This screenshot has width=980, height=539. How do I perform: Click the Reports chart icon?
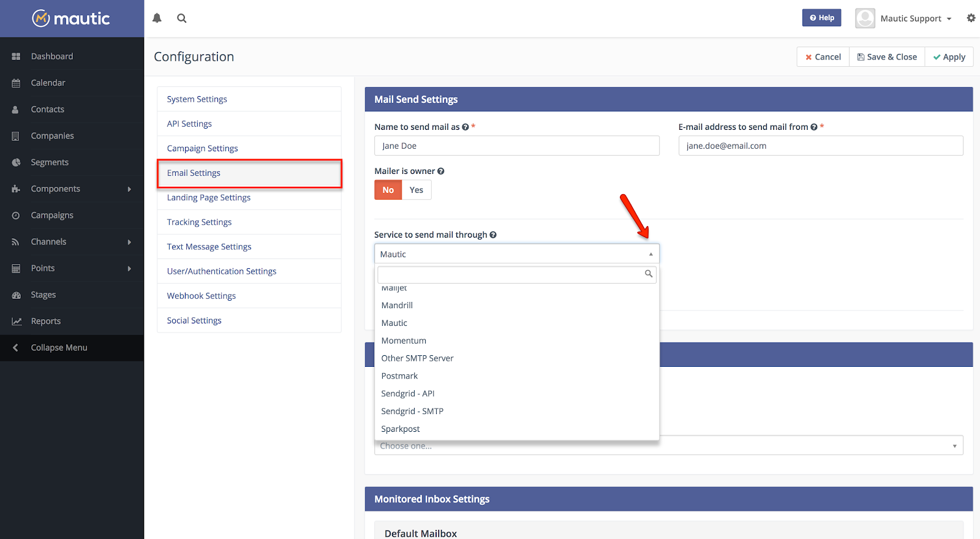(x=17, y=321)
